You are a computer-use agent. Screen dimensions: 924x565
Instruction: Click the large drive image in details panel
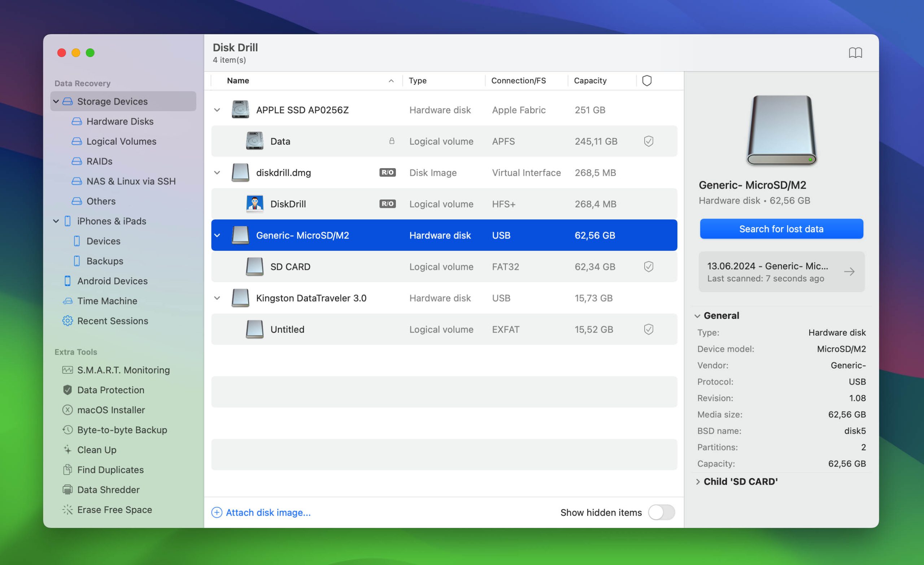coord(782,130)
